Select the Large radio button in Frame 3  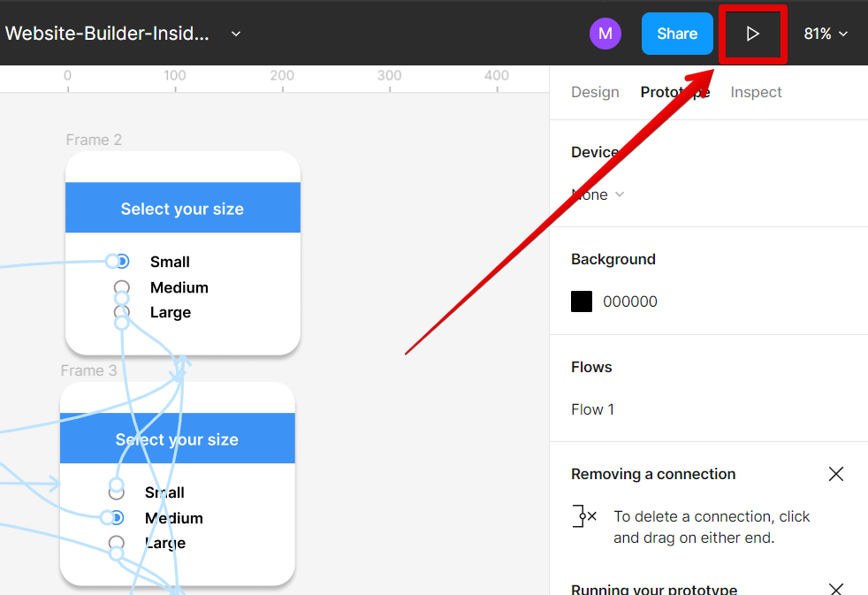tap(116, 543)
